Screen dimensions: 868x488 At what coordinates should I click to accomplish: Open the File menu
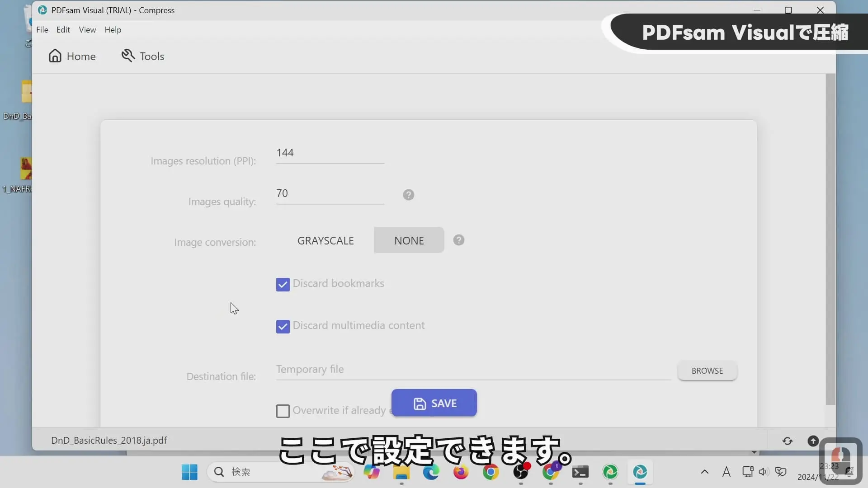(x=42, y=29)
